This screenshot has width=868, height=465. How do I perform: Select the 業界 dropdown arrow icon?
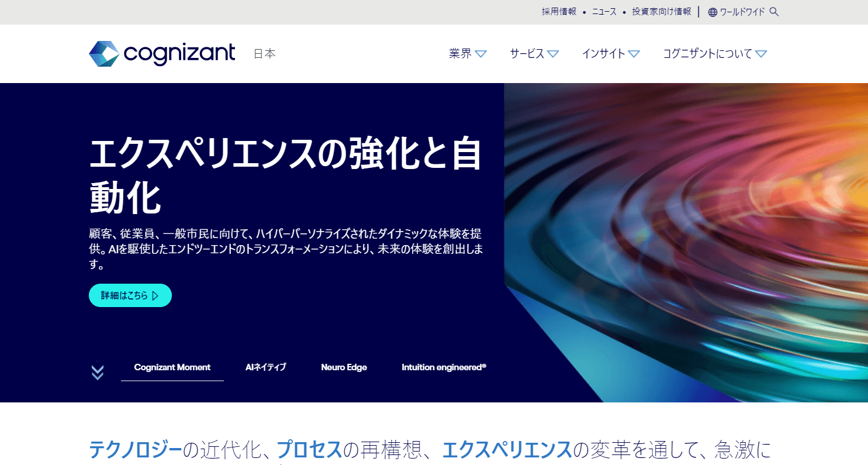pos(482,53)
